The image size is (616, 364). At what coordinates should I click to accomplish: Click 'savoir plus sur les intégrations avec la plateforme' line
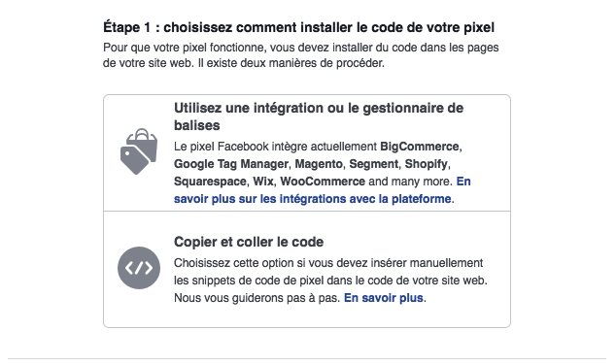[x=312, y=199]
